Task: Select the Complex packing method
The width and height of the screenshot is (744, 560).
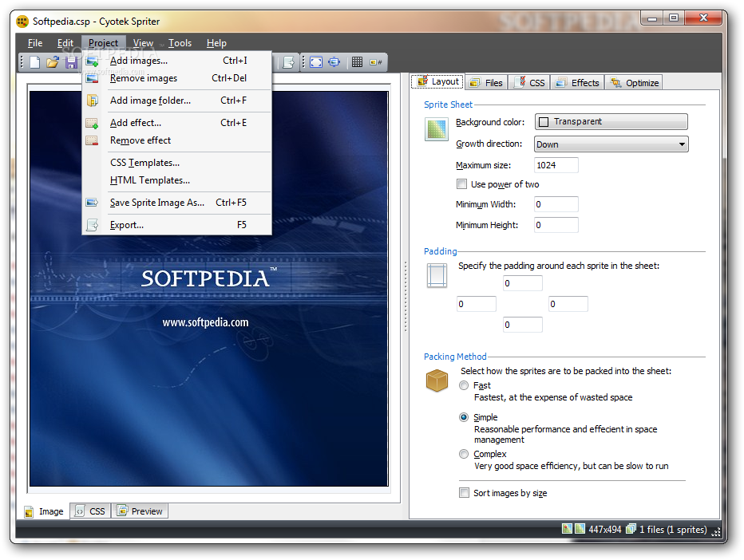Action: [x=464, y=454]
